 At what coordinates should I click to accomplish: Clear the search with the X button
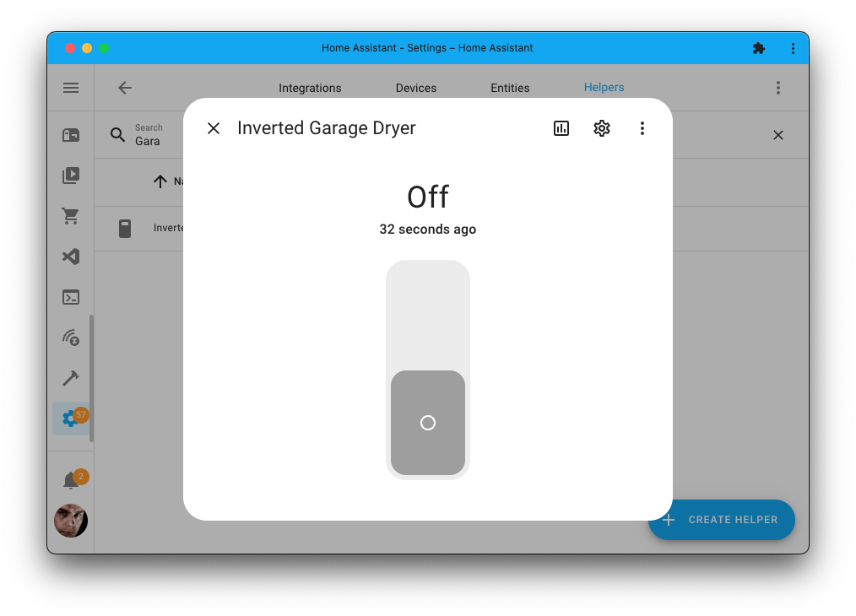coord(777,134)
